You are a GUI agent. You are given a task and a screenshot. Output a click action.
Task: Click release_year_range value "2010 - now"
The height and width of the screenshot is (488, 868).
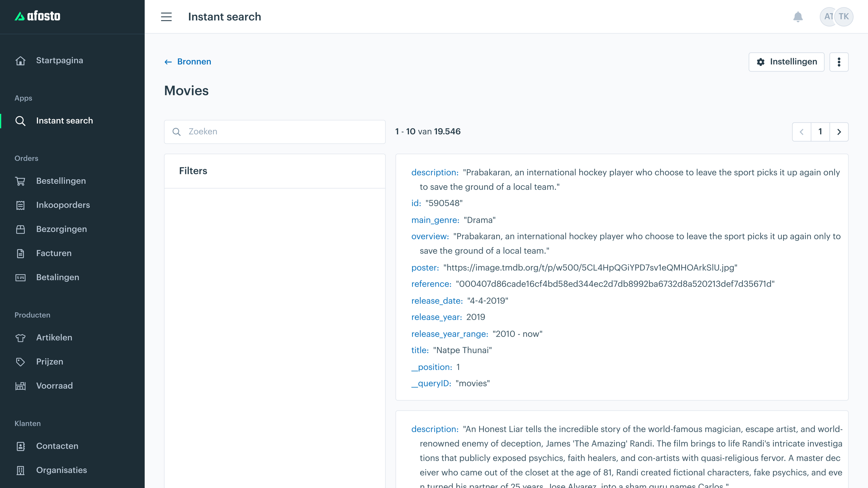[517, 334]
